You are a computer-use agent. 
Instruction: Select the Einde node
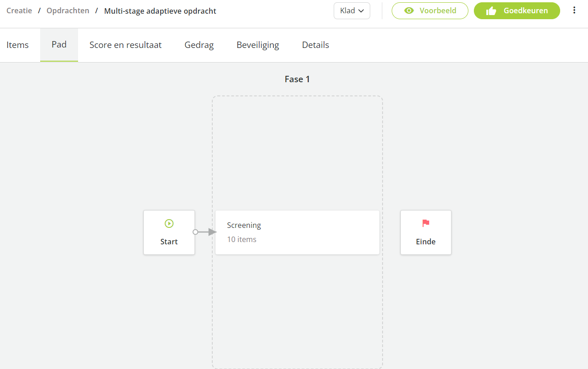point(426,232)
